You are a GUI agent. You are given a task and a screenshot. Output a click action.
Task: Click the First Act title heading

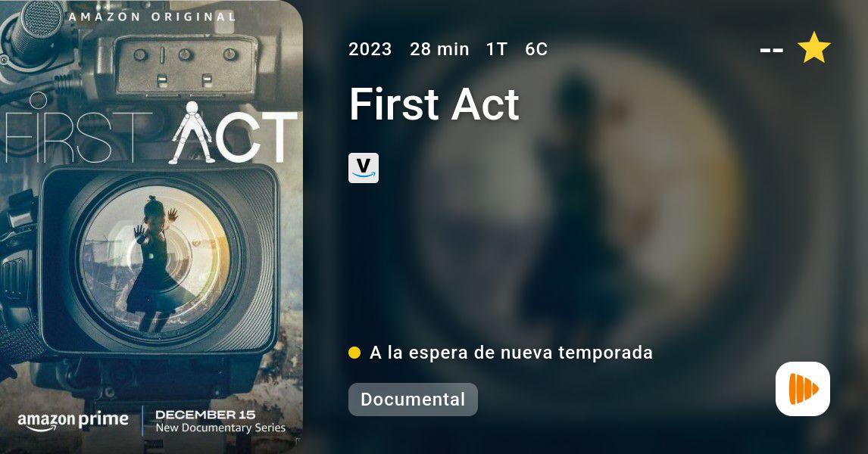pos(435,104)
